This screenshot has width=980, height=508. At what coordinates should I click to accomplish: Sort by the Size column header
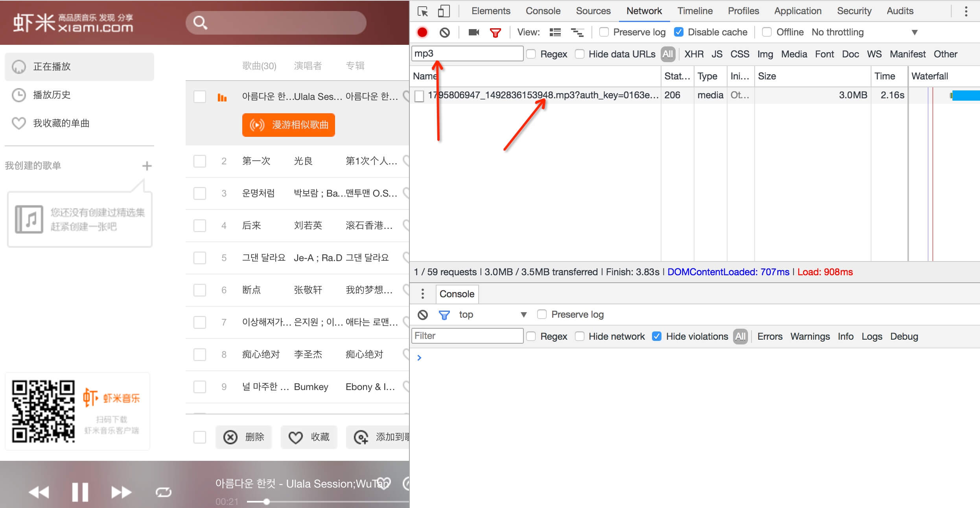tap(812, 76)
